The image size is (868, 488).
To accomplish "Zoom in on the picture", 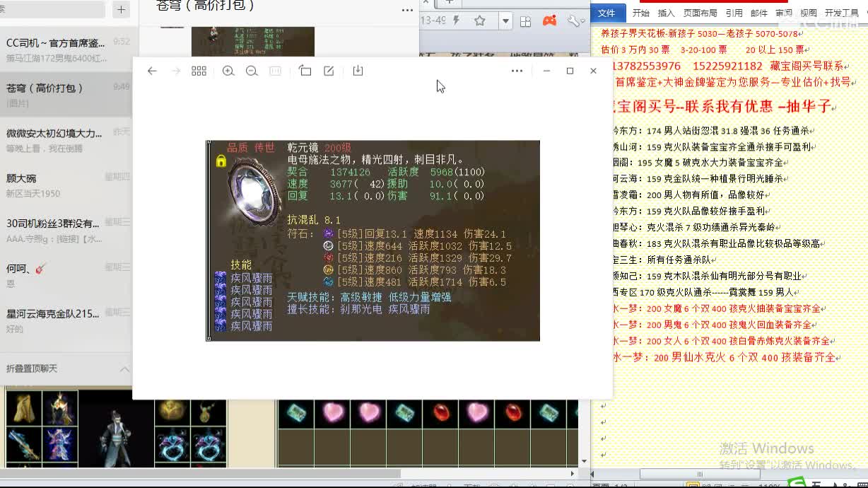I will 228,71.
